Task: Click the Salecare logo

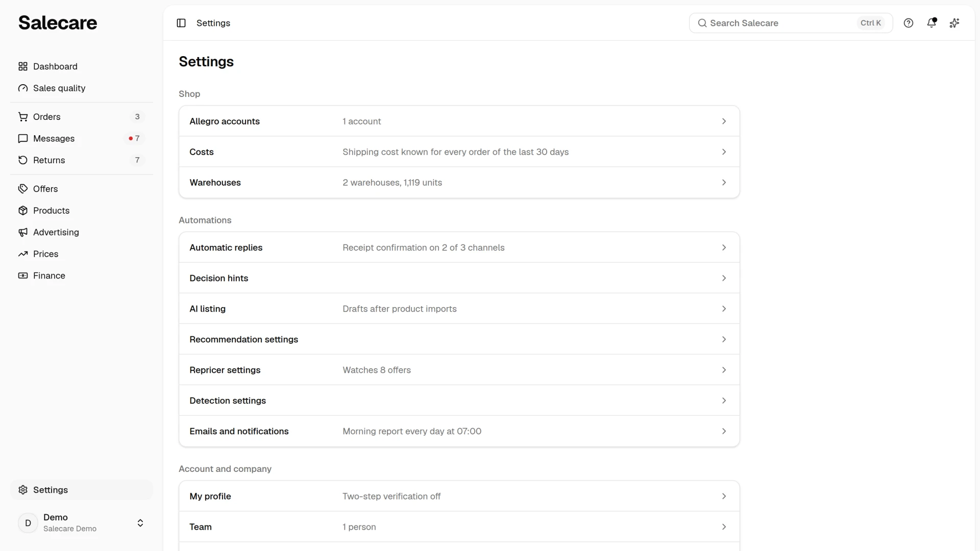Action: click(58, 23)
